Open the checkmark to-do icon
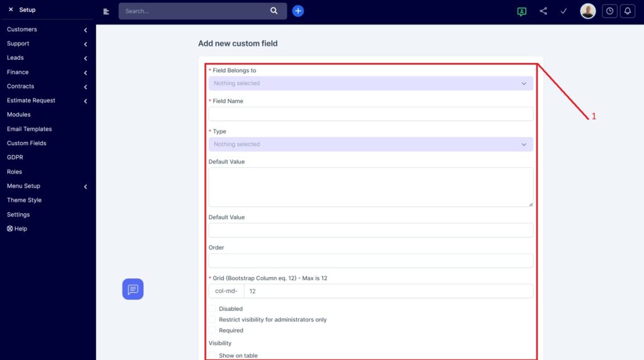 (563, 11)
